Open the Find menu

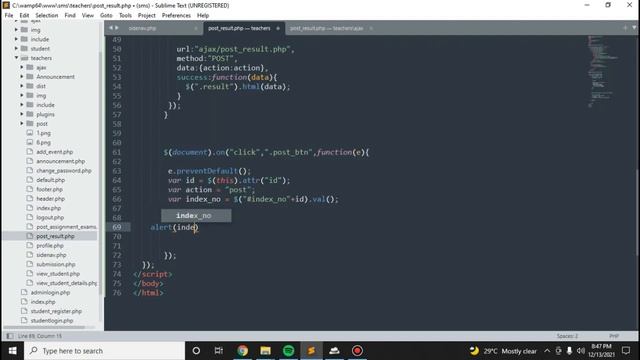point(70,15)
